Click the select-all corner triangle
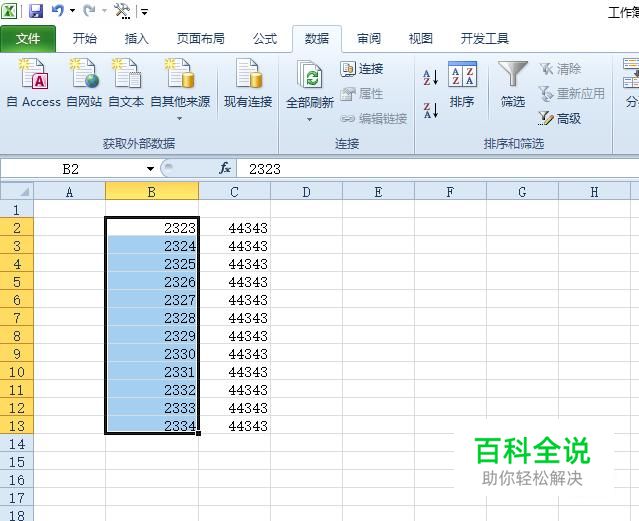 click(17, 191)
